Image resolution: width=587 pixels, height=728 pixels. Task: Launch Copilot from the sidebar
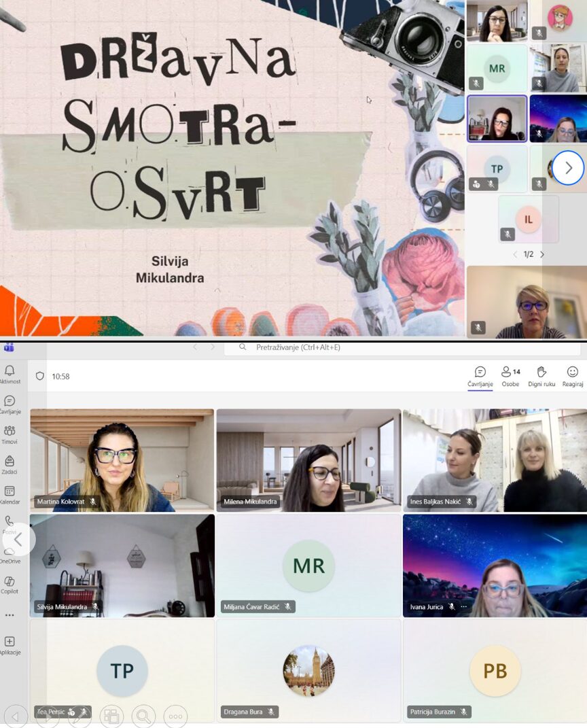(10, 584)
